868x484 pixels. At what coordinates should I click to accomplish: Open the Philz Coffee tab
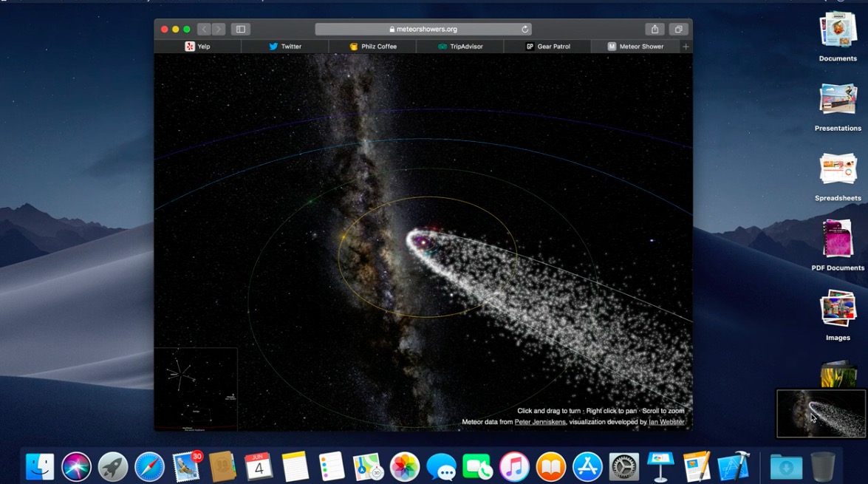tap(373, 47)
